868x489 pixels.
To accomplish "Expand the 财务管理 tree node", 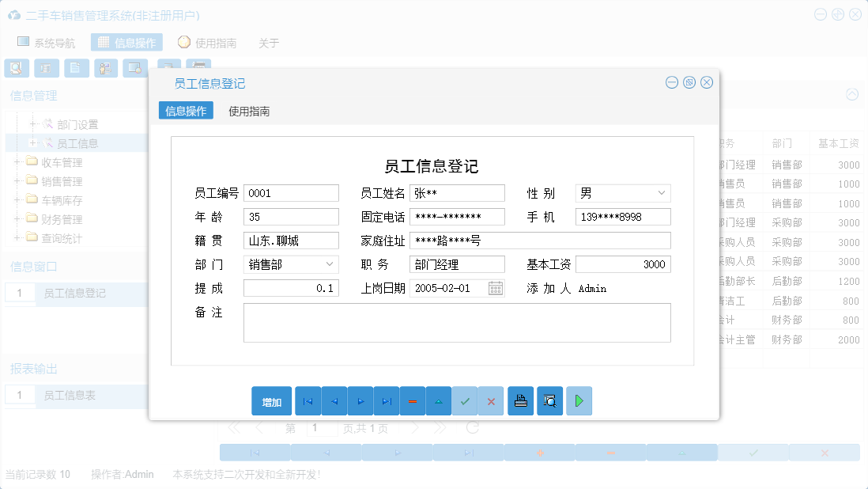I will pyautogui.click(x=17, y=219).
